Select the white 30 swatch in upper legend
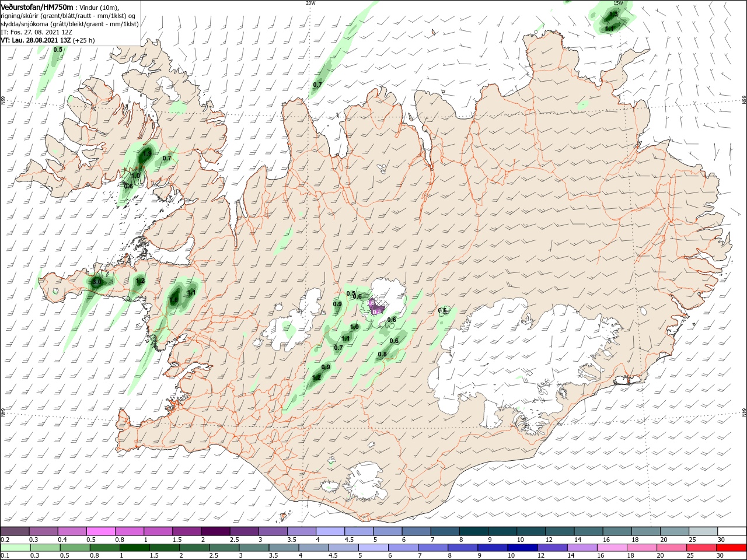 pos(732,531)
